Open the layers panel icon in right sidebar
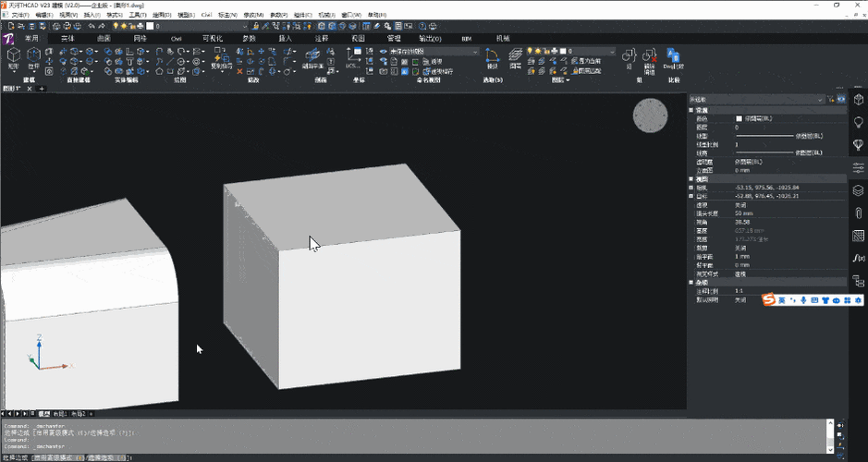Screen dimensions: 868x462 tap(858, 190)
